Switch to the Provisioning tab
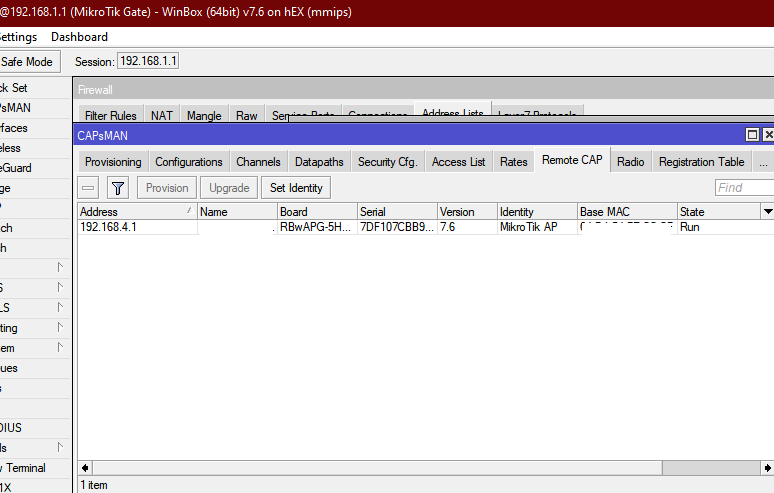The image size is (774, 493). click(x=113, y=162)
